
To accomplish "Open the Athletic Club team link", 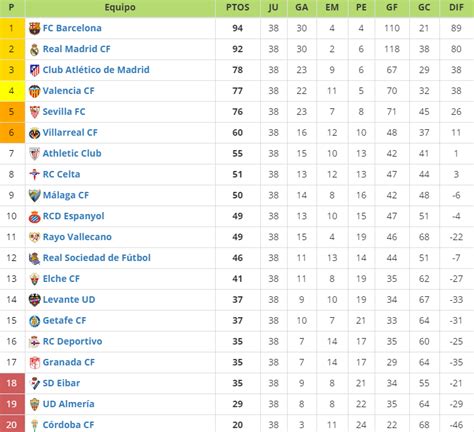I will 72,153.
